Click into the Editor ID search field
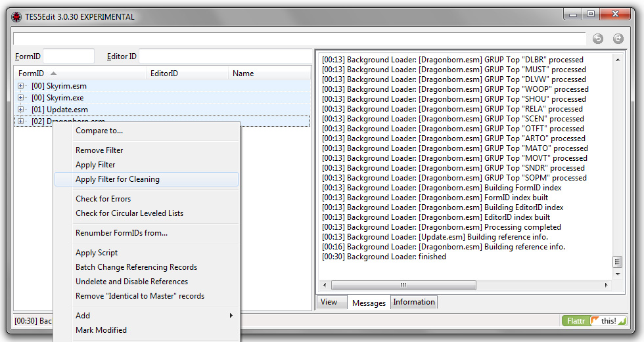 coord(223,56)
